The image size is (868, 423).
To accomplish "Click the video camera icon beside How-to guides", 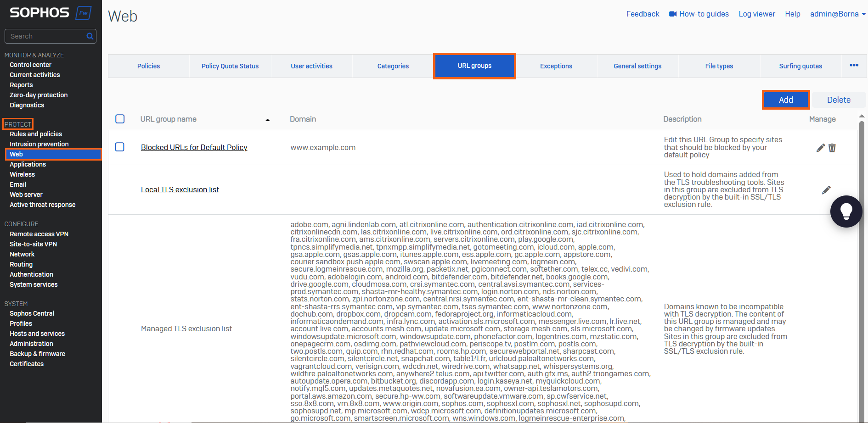I will click(673, 14).
